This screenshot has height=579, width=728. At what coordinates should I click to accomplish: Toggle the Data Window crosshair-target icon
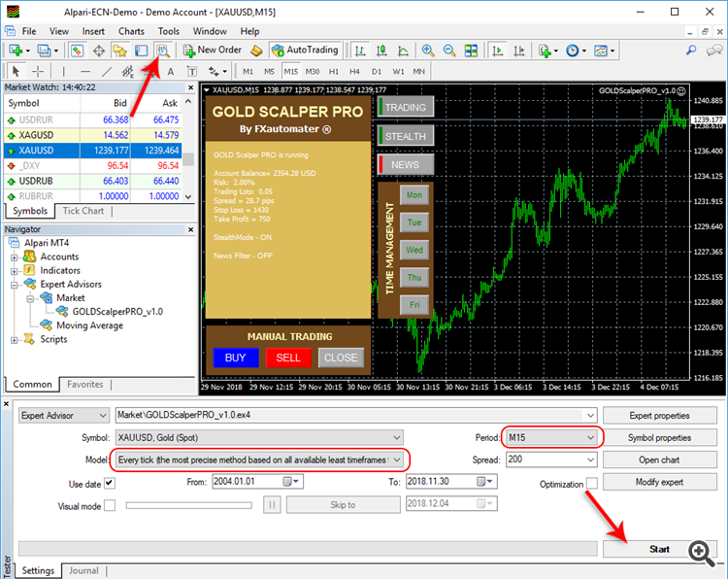[x=99, y=51]
